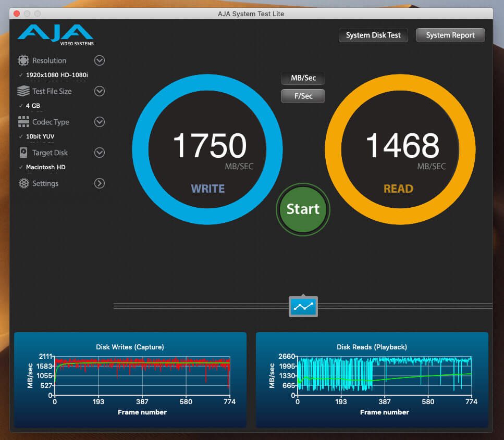Click the Codec Type label

(x=51, y=122)
